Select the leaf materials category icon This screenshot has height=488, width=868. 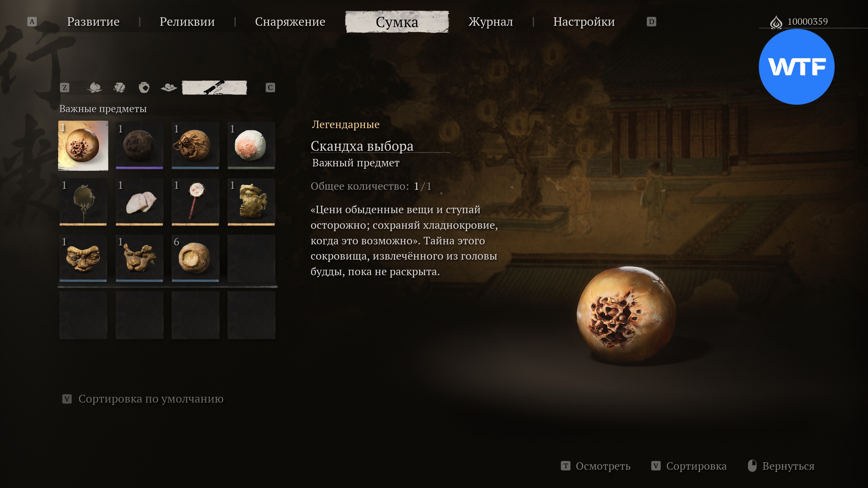[x=119, y=88]
